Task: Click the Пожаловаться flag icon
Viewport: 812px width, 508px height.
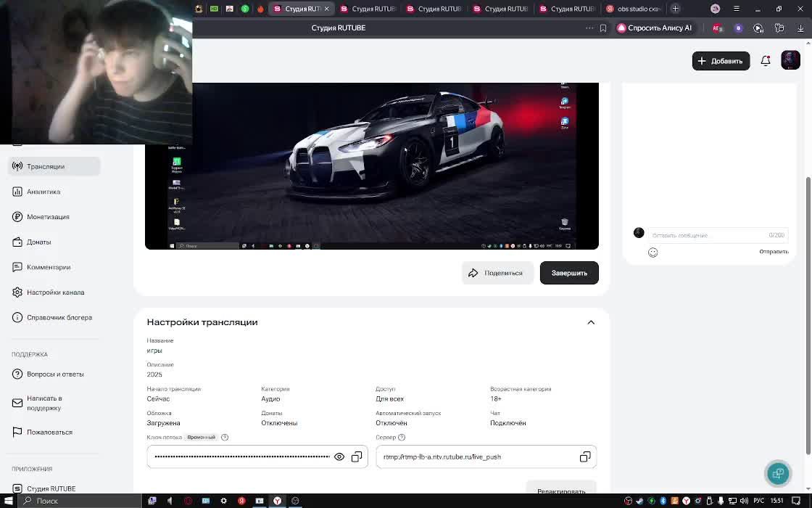Action: (x=17, y=432)
